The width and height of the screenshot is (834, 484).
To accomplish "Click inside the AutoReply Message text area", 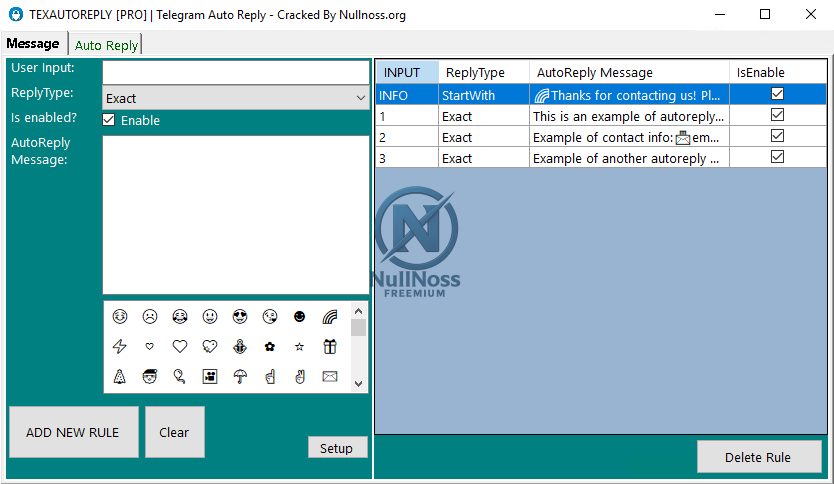I will coord(236,214).
